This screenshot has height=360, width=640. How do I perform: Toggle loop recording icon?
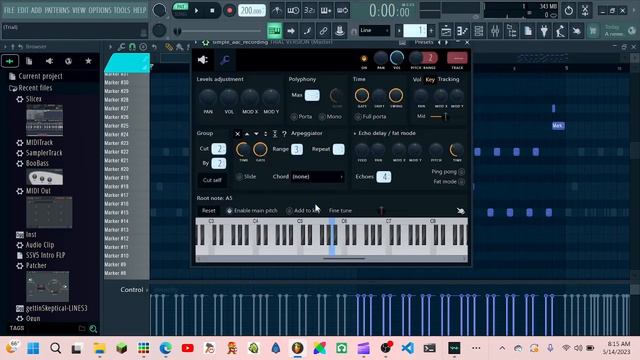[342, 11]
